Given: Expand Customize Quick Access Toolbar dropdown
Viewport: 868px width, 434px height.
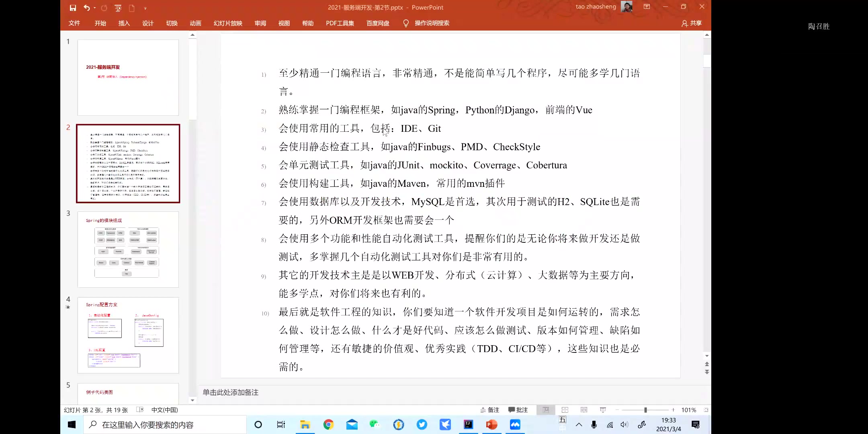Looking at the screenshot, I should pyautogui.click(x=145, y=8).
